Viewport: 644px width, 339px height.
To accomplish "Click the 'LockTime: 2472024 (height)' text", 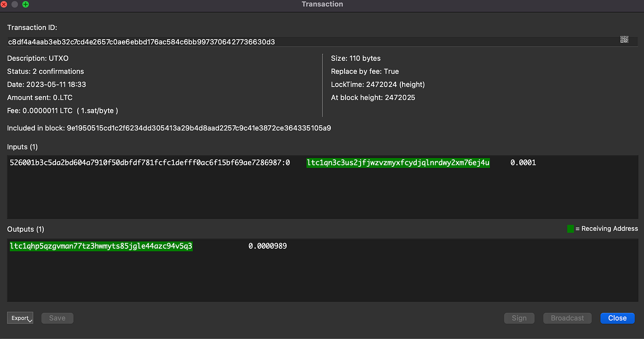I will click(x=378, y=84).
